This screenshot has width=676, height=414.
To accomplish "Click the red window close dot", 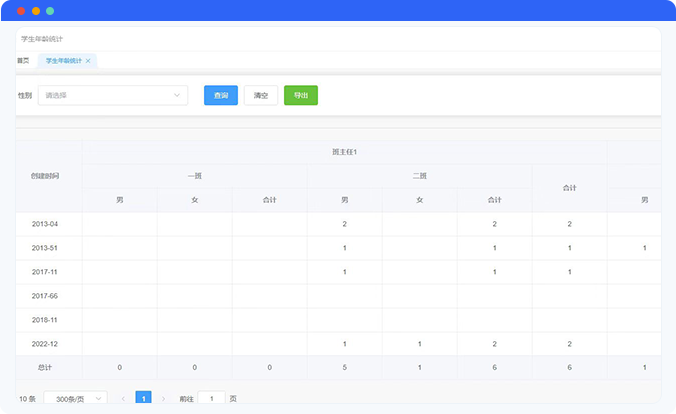I will [x=22, y=10].
